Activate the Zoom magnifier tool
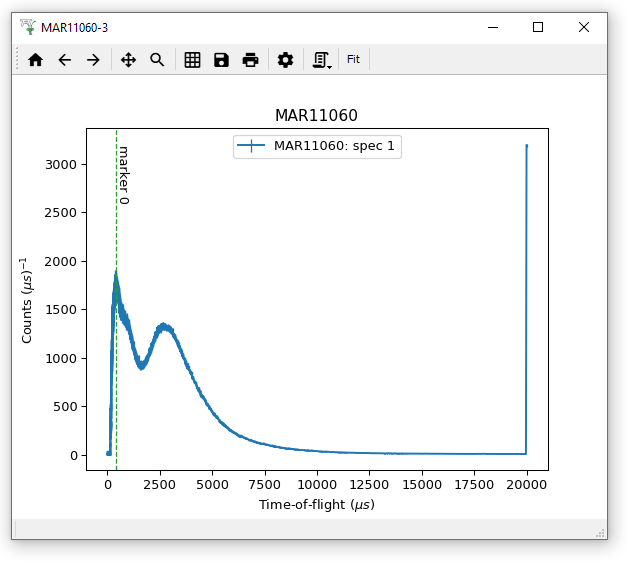This screenshot has height=563, width=634. pos(157,60)
